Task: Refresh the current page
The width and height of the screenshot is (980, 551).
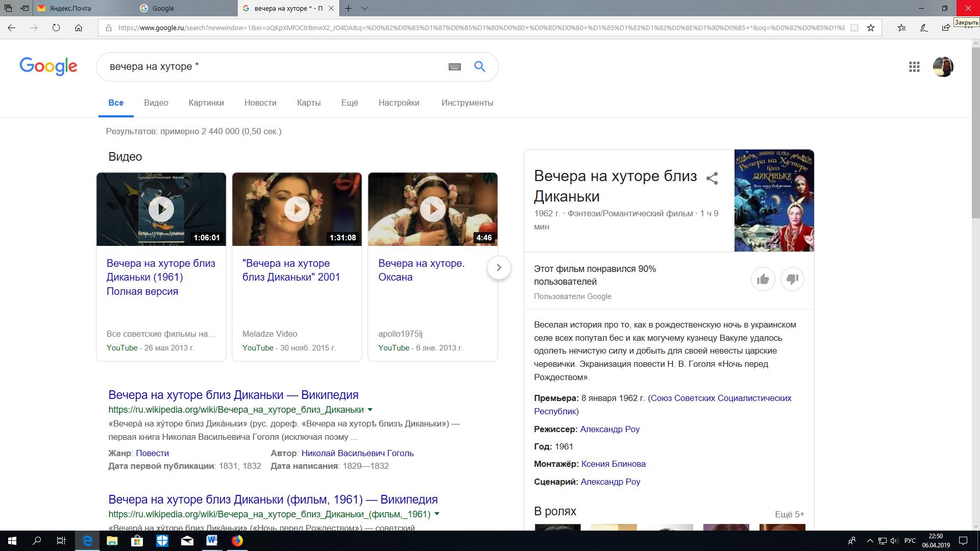Action: pos(56,28)
